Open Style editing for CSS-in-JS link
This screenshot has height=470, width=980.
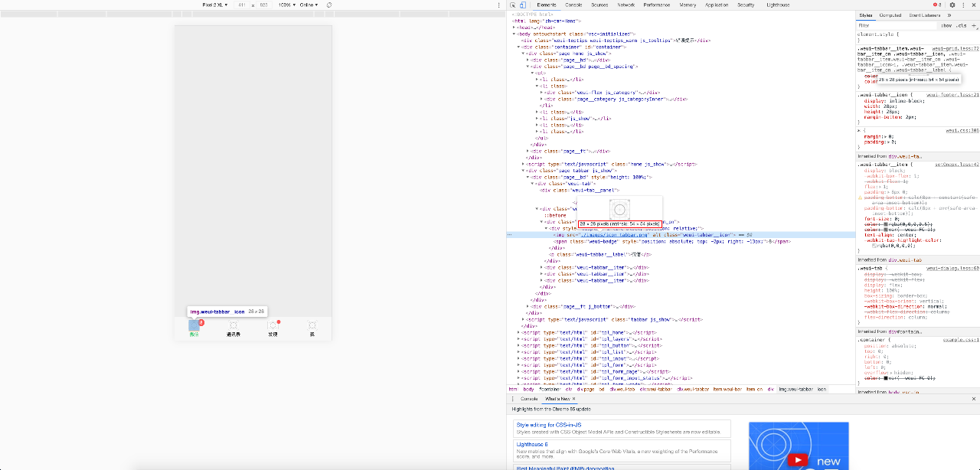pyautogui.click(x=548, y=425)
